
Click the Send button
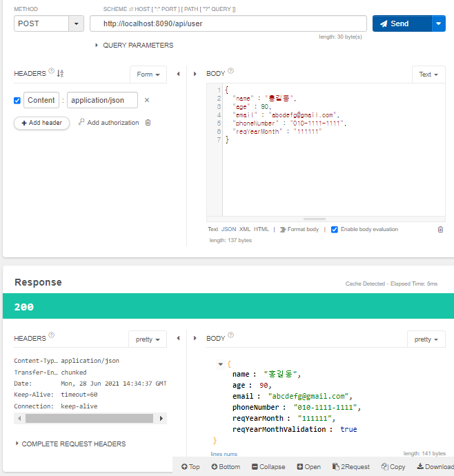click(402, 23)
